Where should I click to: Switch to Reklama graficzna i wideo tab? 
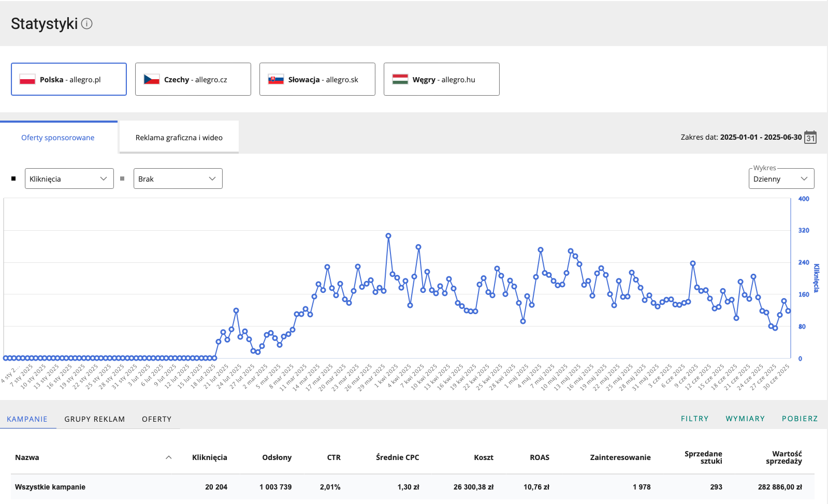179,138
